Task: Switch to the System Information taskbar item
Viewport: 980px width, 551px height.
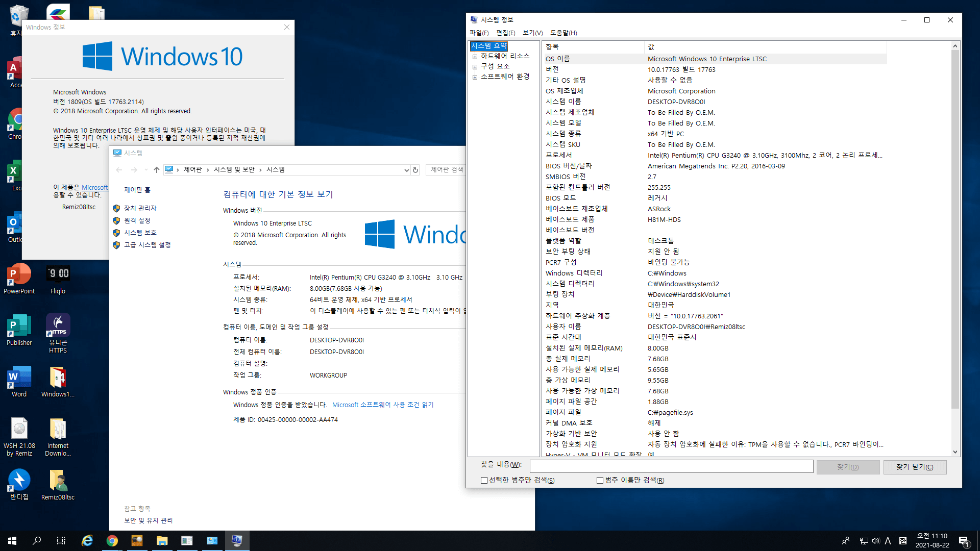Action: coord(237,541)
